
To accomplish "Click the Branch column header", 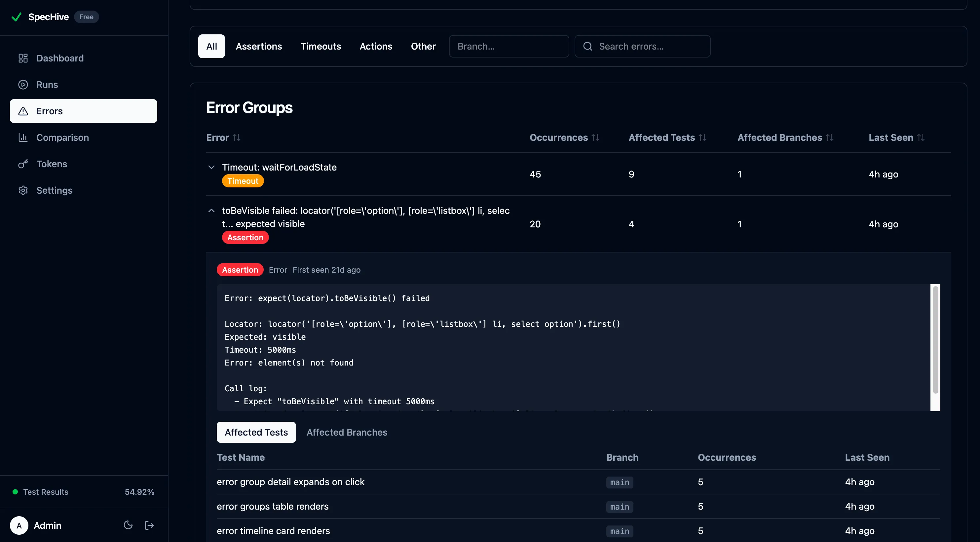I will 622,457.
